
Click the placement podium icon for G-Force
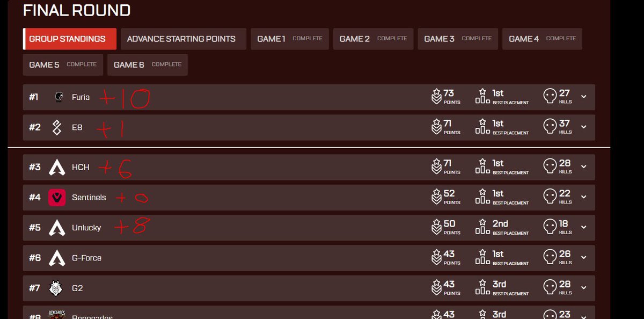[482, 257]
